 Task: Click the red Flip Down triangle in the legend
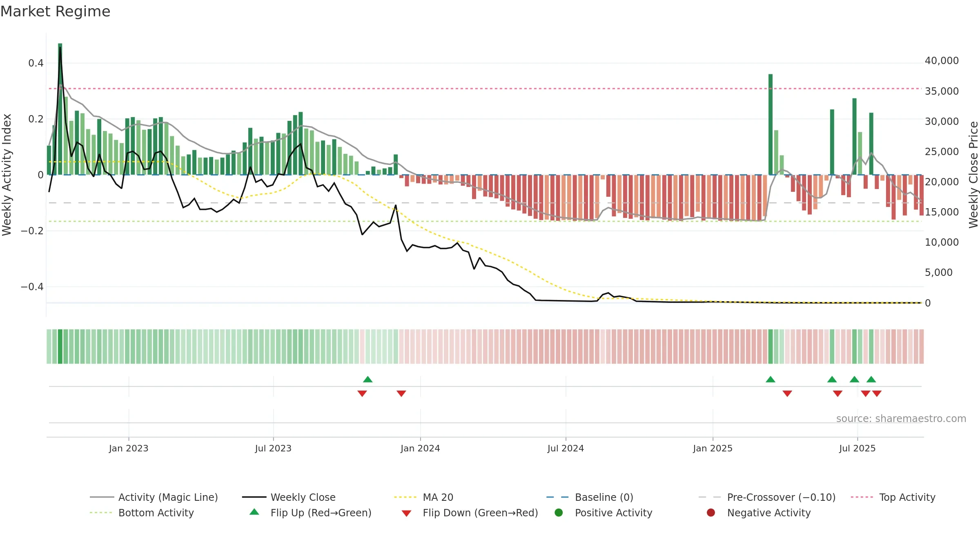(x=406, y=513)
